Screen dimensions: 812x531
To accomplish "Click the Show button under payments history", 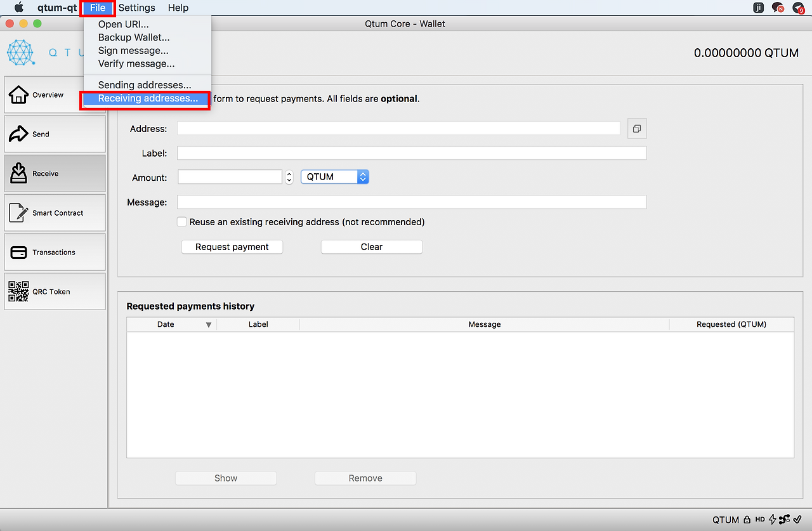I will click(x=226, y=478).
